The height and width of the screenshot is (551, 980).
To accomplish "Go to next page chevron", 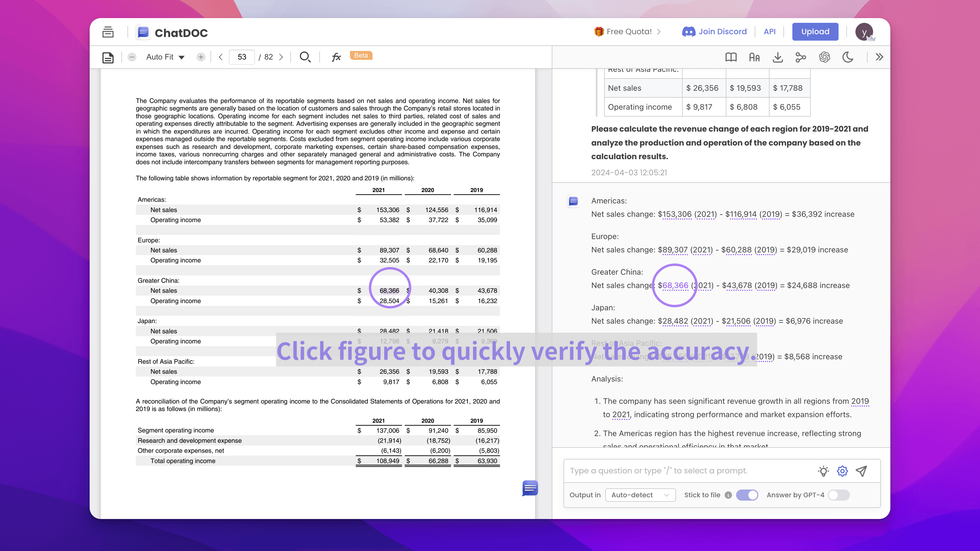I will tap(281, 57).
